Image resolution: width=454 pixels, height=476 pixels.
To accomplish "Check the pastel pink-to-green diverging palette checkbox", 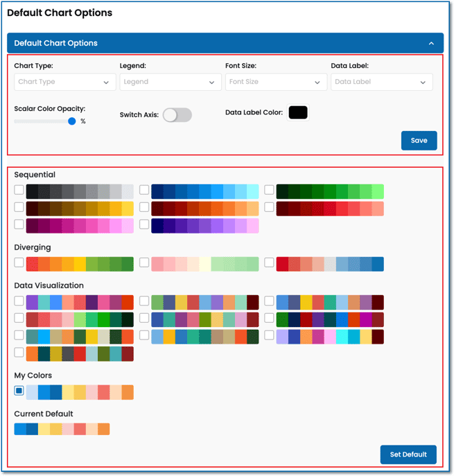I will pos(144,263).
